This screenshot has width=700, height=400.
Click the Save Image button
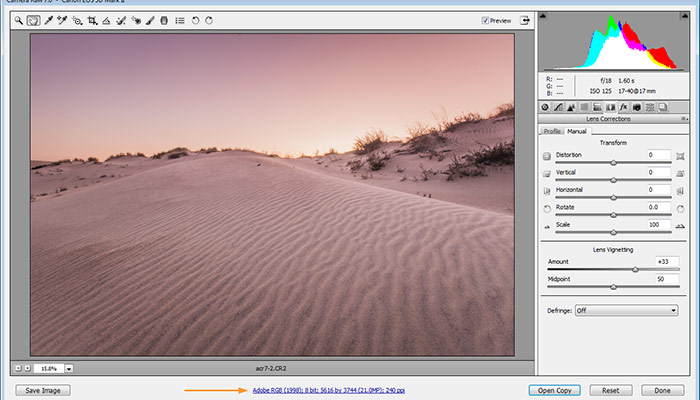pyautogui.click(x=43, y=391)
